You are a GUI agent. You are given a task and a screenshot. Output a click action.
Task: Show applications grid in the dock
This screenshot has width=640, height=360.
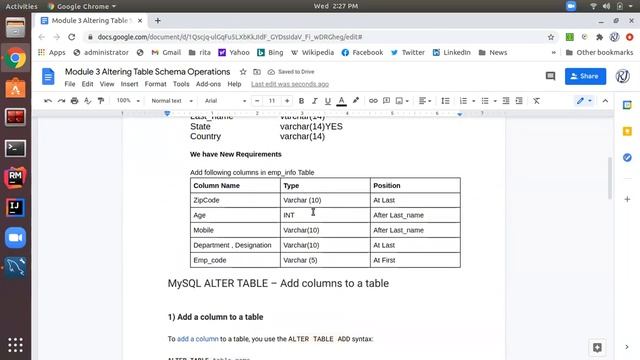[x=16, y=344]
